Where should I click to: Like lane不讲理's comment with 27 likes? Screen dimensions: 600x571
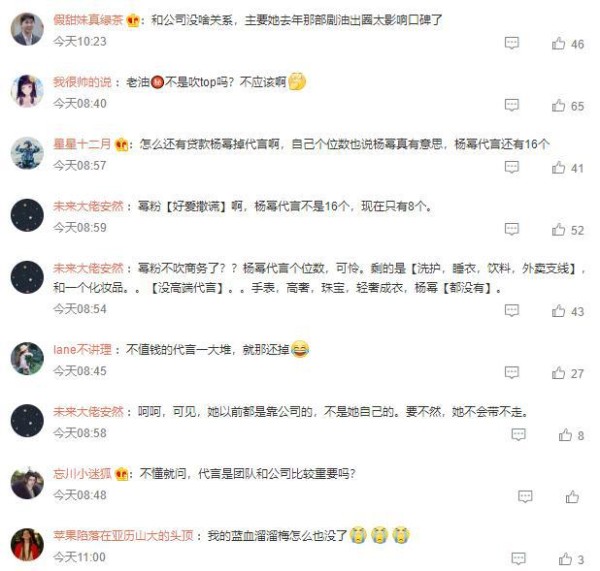tap(558, 372)
